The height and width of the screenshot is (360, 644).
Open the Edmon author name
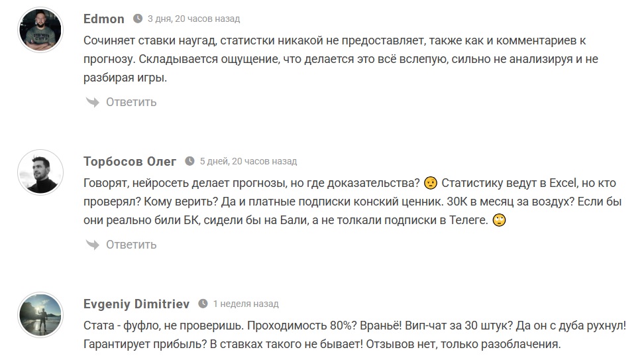[x=104, y=19]
